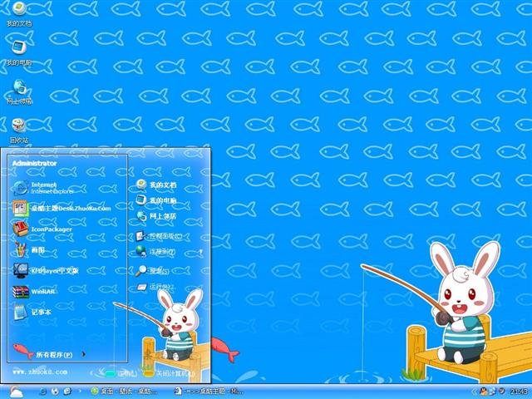Viewport: 532px width, 399px height.
Task: Open My Documents (我的文档) desktop icon
Action: [19, 13]
